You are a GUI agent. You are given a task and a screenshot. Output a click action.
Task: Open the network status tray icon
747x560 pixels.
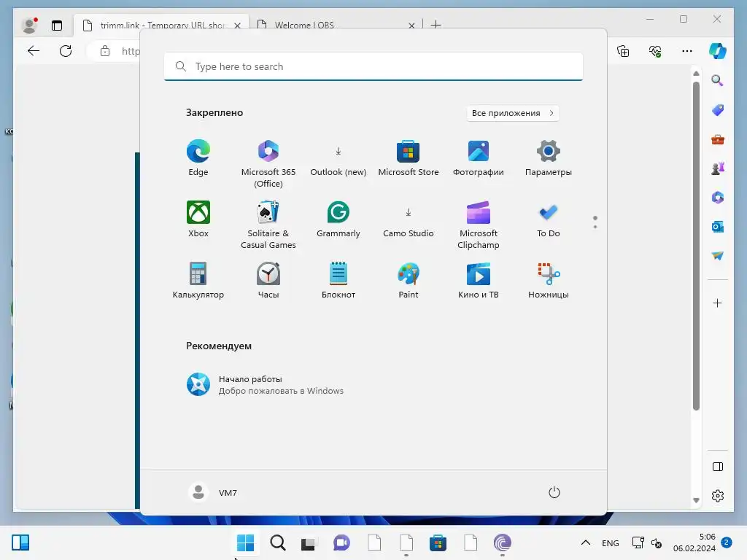coord(638,542)
